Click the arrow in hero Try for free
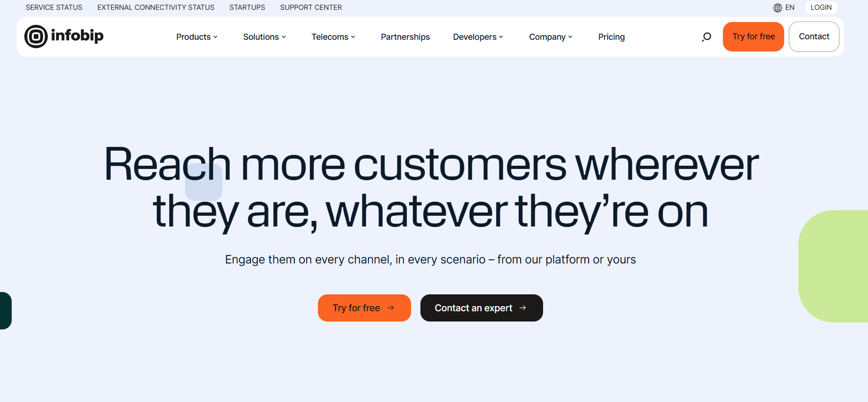Screen dimensions: 868x402 pyautogui.click(x=390, y=308)
